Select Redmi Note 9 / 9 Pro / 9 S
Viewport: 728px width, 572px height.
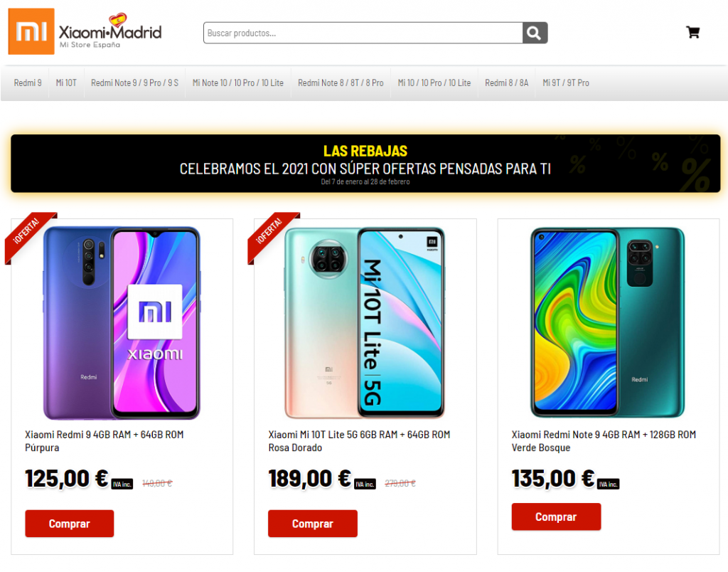click(x=134, y=83)
